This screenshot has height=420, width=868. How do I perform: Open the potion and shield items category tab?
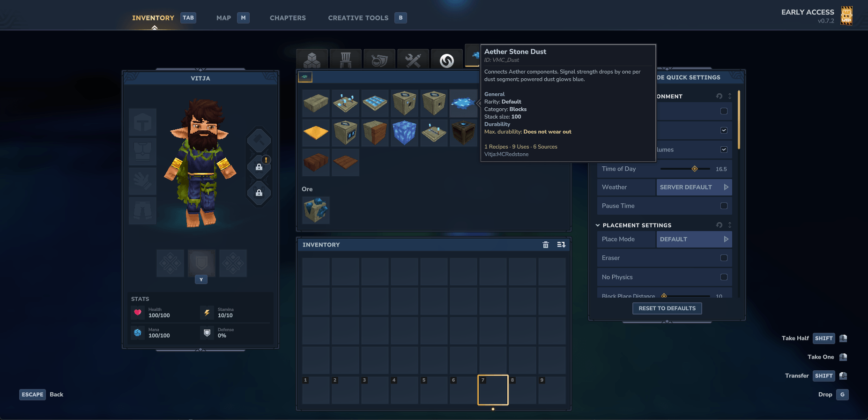click(379, 60)
